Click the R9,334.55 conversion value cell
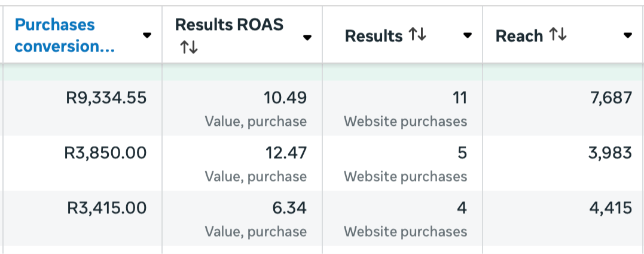Screen dimensions: 644x254 point(106,98)
